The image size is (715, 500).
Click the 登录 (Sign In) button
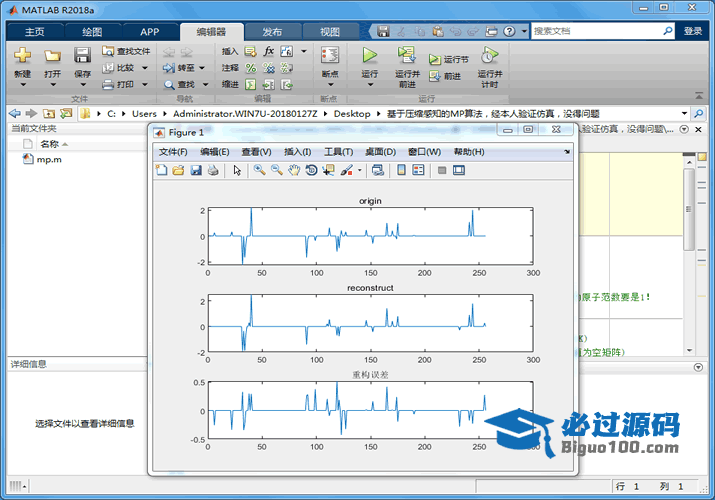pyautogui.click(x=693, y=31)
